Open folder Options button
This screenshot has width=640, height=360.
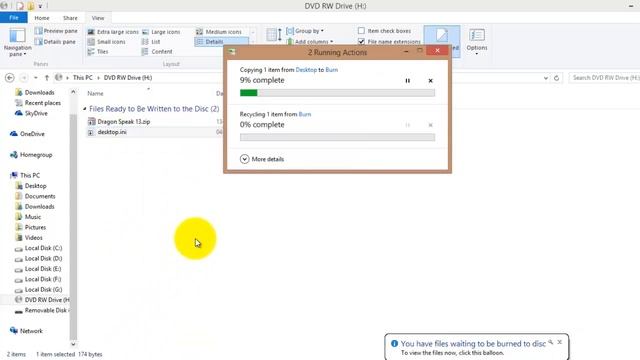click(x=477, y=42)
